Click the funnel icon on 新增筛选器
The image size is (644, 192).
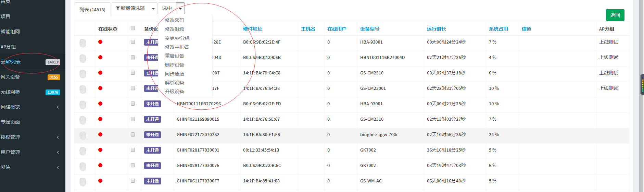pyautogui.click(x=118, y=8)
